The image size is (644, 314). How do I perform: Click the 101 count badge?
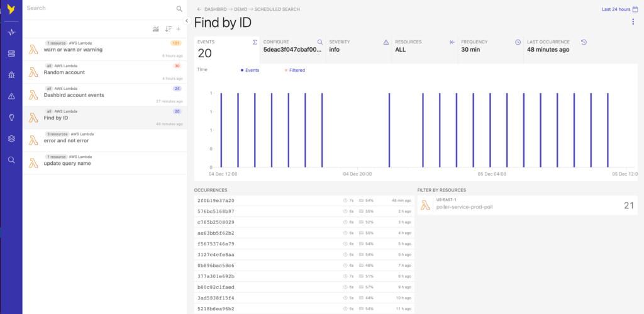click(176, 43)
